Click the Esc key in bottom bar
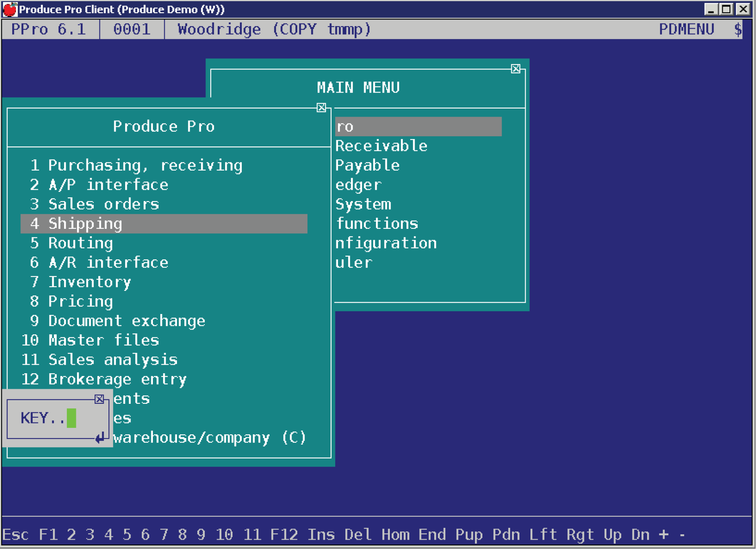This screenshot has width=756, height=549. (15, 534)
